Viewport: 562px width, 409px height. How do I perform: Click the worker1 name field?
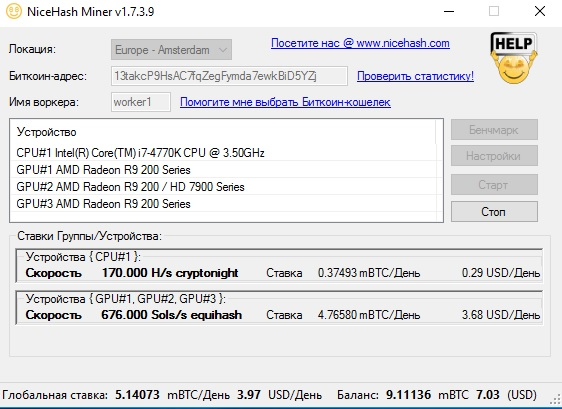click(x=141, y=102)
